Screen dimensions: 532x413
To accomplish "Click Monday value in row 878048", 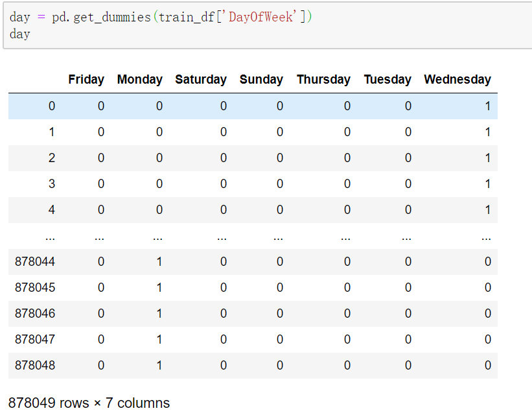I will (159, 366).
